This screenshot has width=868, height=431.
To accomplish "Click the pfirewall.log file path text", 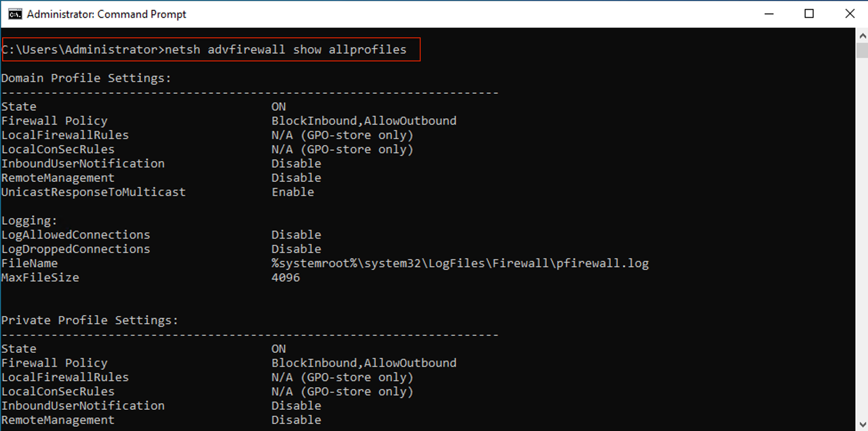I will pos(460,263).
